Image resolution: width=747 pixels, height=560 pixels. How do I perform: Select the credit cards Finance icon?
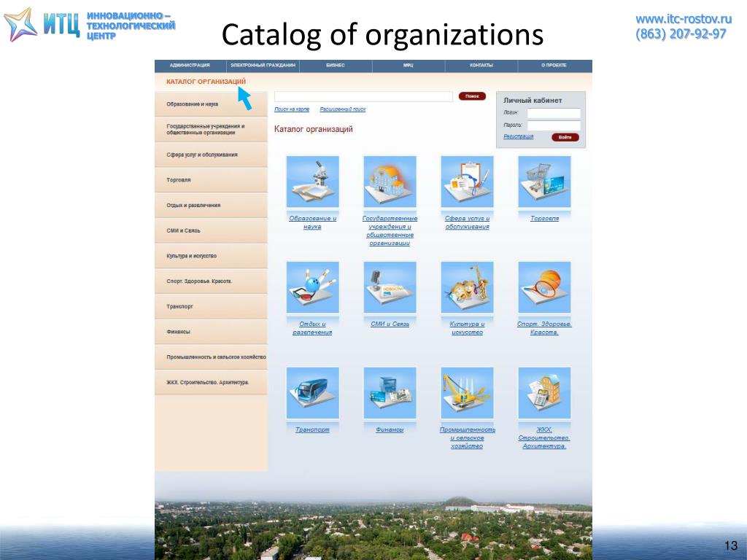[x=390, y=393]
